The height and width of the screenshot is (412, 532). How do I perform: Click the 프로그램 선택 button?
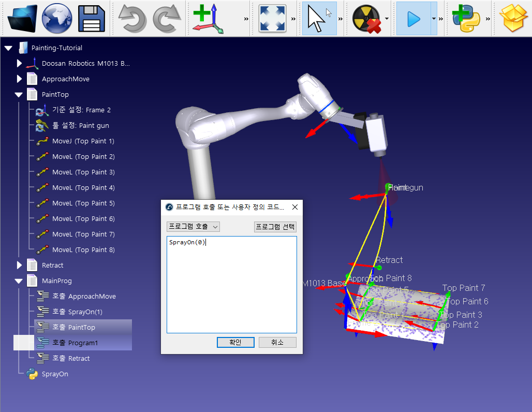(275, 227)
